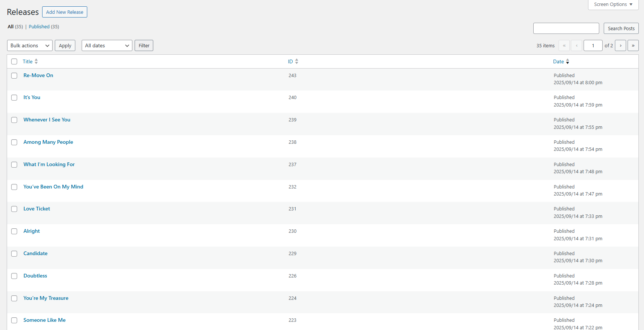Go to the next page of releases
Image resolution: width=644 pixels, height=330 pixels.
[620, 45]
